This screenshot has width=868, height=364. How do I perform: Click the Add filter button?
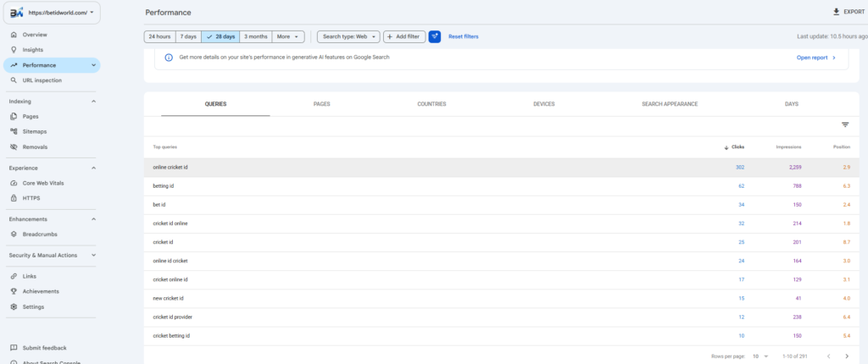404,36
